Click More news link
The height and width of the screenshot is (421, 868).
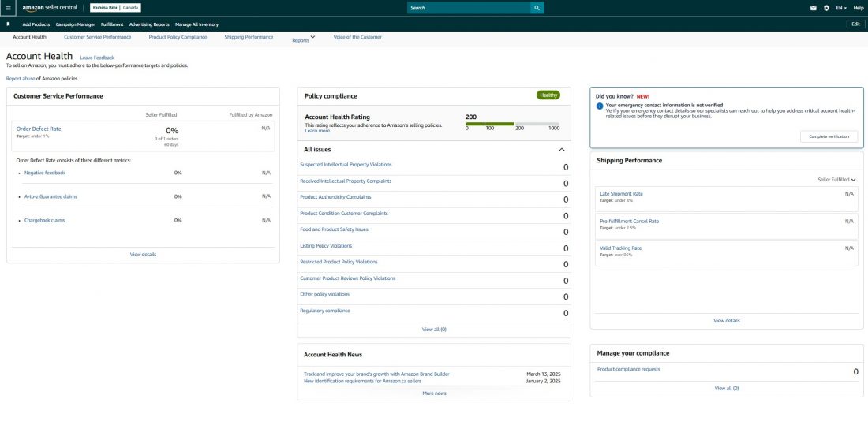pyautogui.click(x=434, y=393)
